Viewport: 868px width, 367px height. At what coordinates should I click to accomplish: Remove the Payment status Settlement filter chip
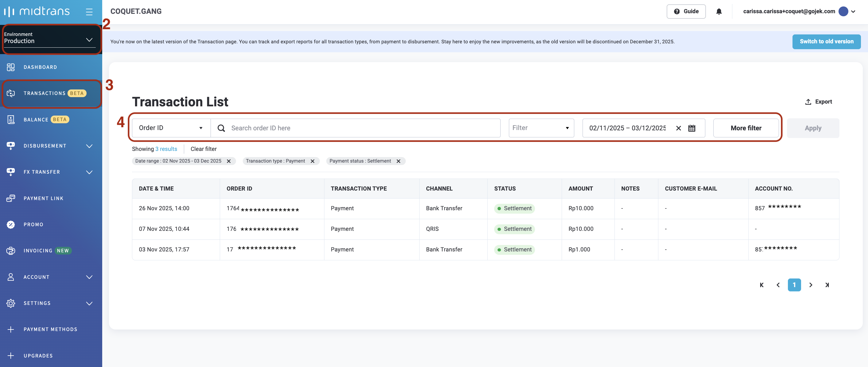tap(398, 161)
